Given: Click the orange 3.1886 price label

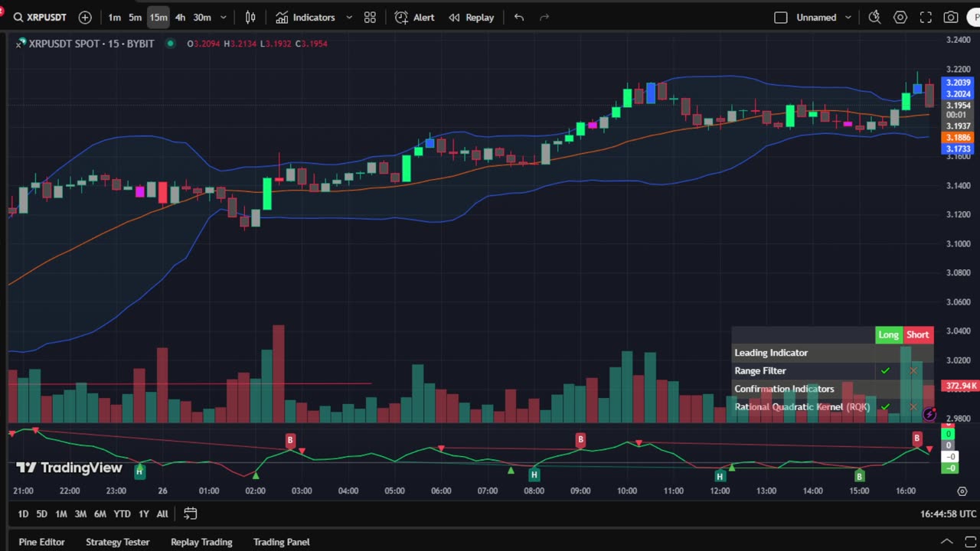Looking at the screenshot, I should tap(958, 138).
